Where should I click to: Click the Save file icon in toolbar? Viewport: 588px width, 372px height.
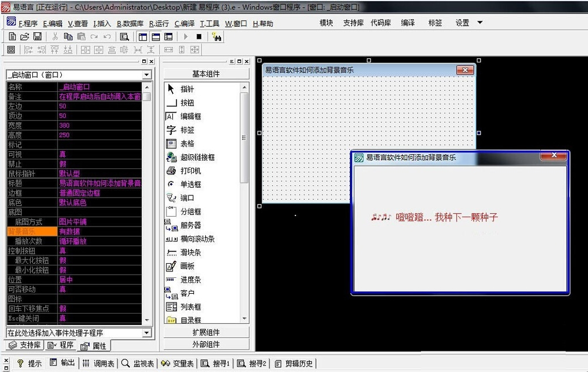point(38,36)
